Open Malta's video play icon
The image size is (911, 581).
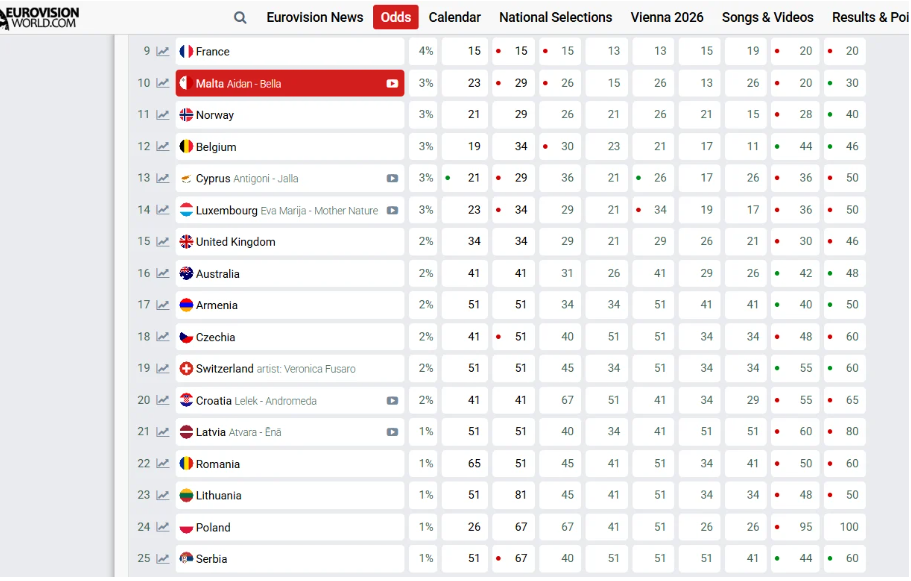pos(392,84)
